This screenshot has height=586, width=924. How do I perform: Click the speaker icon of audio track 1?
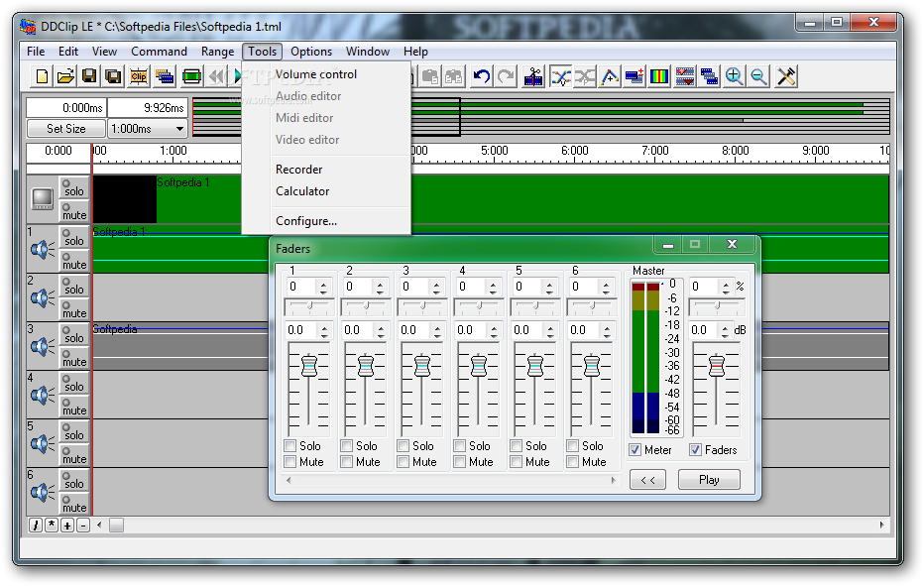(x=42, y=250)
